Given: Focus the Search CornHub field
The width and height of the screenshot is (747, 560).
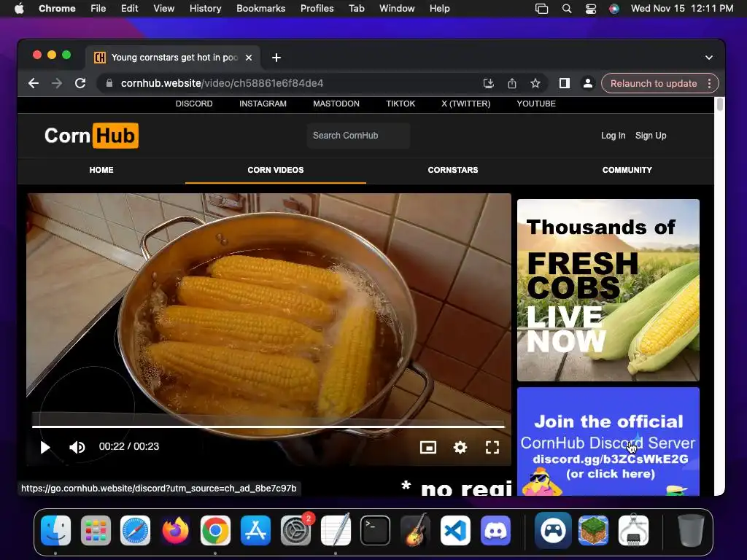Looking at the screenshot, I should click(x=358, y=136).
